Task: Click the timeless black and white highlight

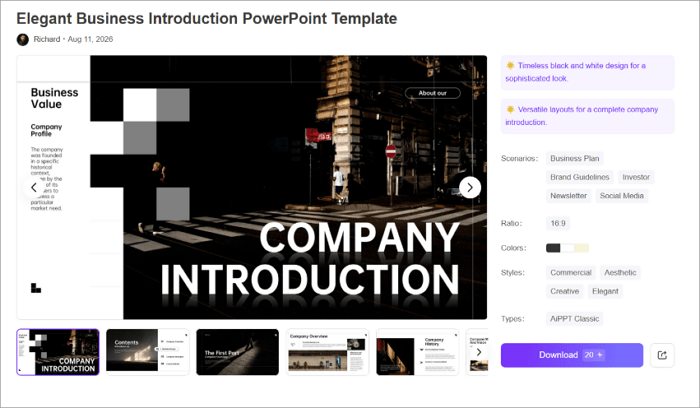Action: point(588,72)
